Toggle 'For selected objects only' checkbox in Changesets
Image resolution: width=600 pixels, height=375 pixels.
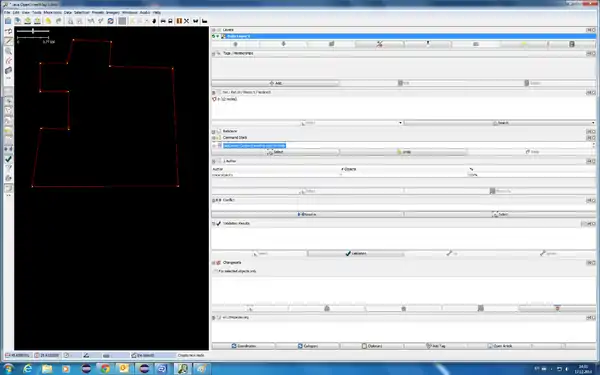215,271
